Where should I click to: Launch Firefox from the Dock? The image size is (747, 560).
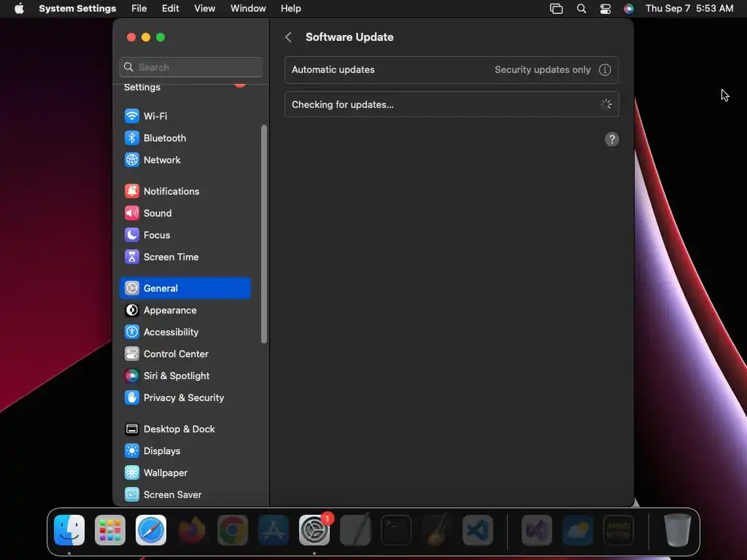(192, 530)
